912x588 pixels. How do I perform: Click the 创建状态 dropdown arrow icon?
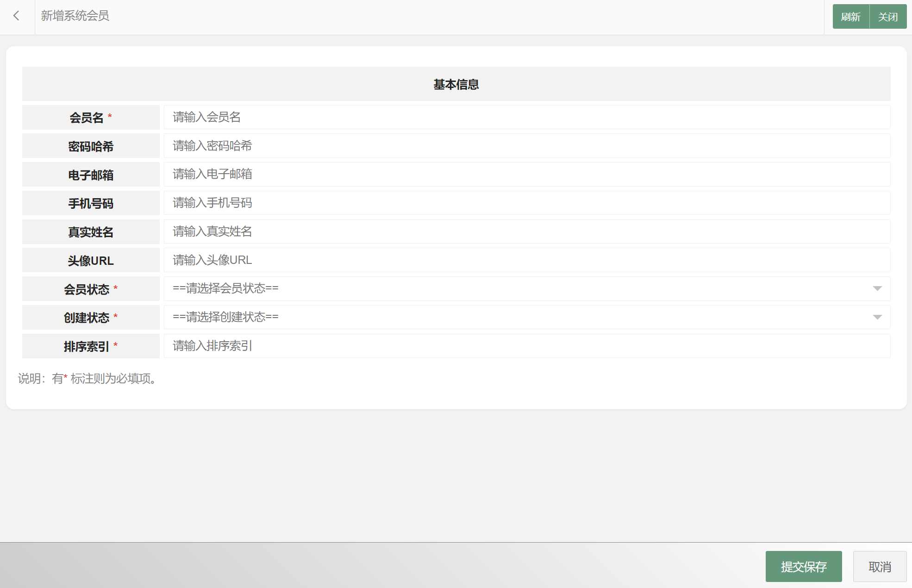[877, 317]
